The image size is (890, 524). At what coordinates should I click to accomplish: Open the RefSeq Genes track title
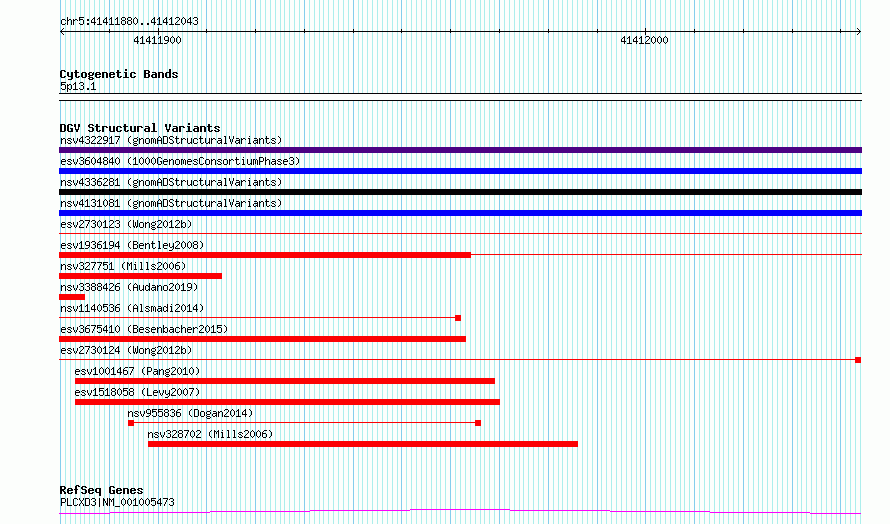101,490
